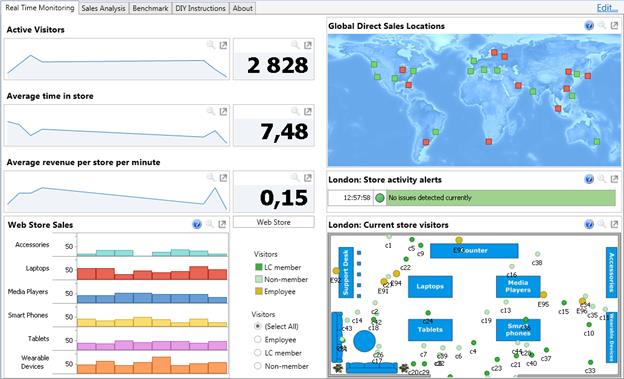Image resolution: width=624 pixels, height=379 pixels.
Task: Click the Employee legend color swatch
Action: [258, 291]
